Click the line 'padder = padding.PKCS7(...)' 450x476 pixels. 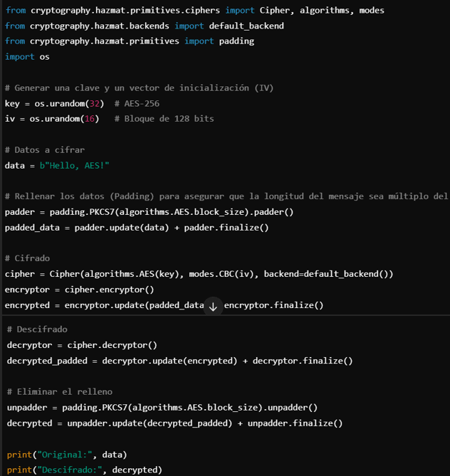pyautogui.click(x=150, y=212)
